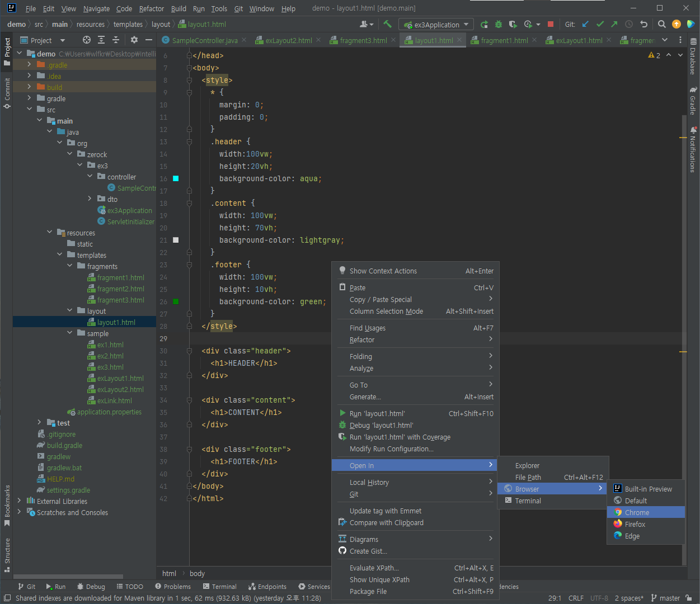Expand the test folder
The image size is (700, 604).
coord(40,423)
